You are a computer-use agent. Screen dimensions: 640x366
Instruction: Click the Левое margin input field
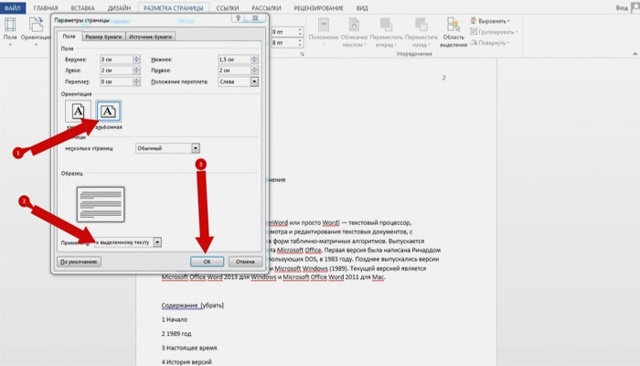116,70
